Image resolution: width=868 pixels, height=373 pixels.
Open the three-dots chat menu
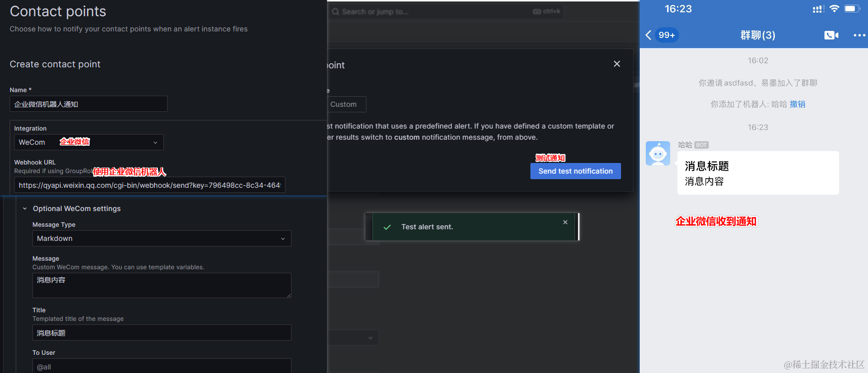coord(859,35)
